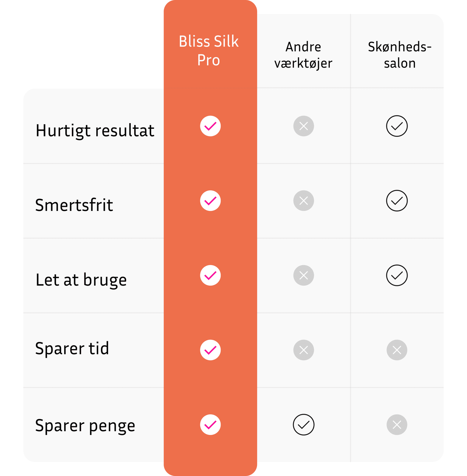The height and width of the screenshot is (476, 467).
Task: Select the Skønhedssalon column header
Action: tap(399, 55)
